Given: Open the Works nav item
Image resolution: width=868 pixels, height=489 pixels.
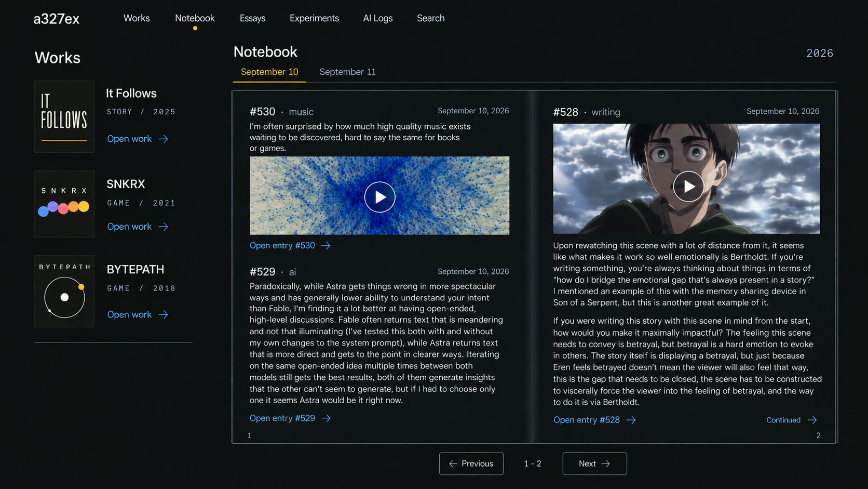Looking at the screenshot, I should click(x=137, y=18).
